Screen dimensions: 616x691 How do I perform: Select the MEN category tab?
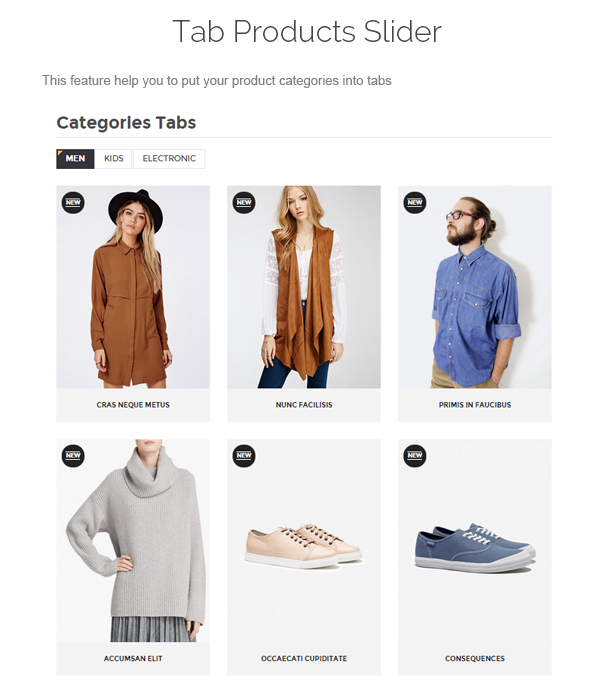pos(75,159)
